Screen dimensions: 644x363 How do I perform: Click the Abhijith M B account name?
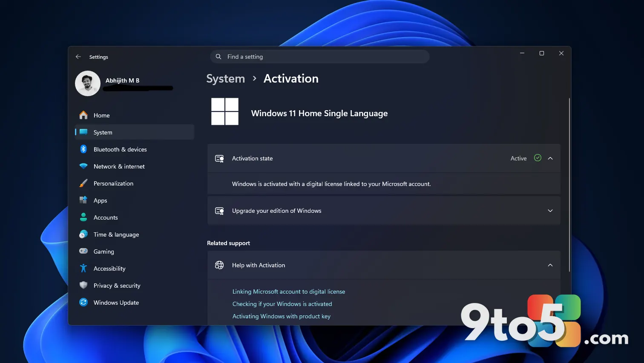(x=122, y=80)
